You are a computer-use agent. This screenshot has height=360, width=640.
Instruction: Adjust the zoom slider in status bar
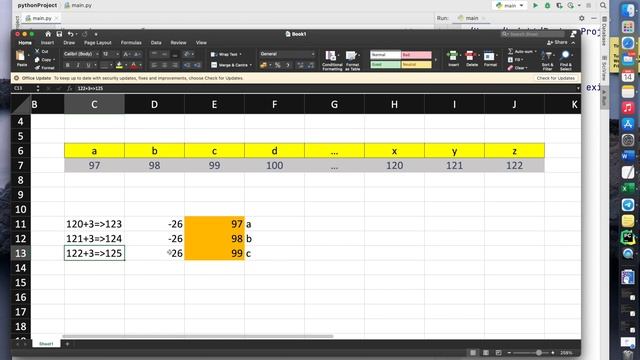[539, 353]
